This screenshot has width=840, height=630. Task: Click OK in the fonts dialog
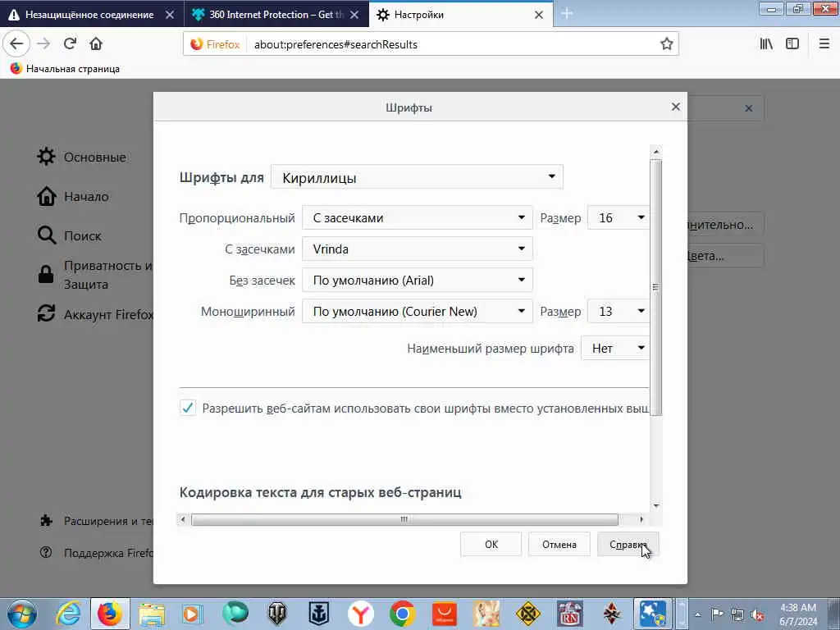click(x=491, y=545)
